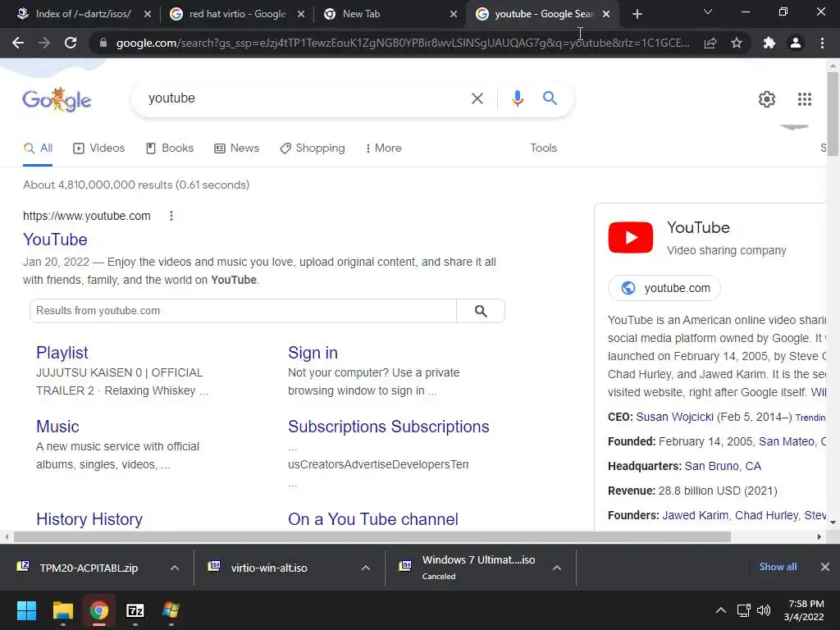
Task: Open the tab search chevron
Action: point(708,11)
